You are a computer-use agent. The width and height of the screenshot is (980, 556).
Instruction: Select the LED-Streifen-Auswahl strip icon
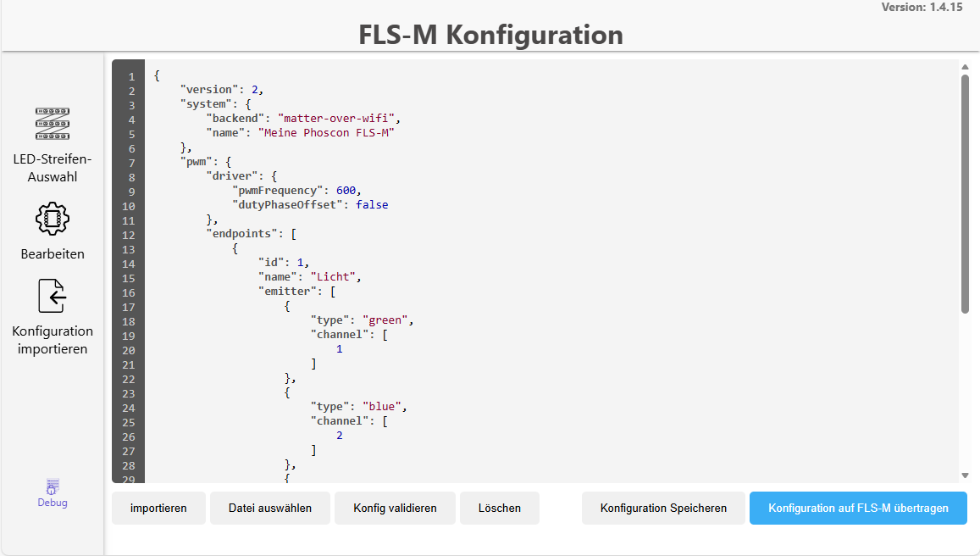pyautogui.click(x=52, y=123)
